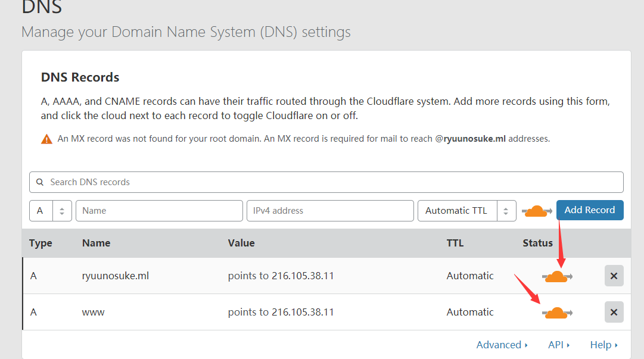
Task: Toggle Cloudflare proxy cloud for ryuunosuke.ml record
Action: tap(557, 276)
